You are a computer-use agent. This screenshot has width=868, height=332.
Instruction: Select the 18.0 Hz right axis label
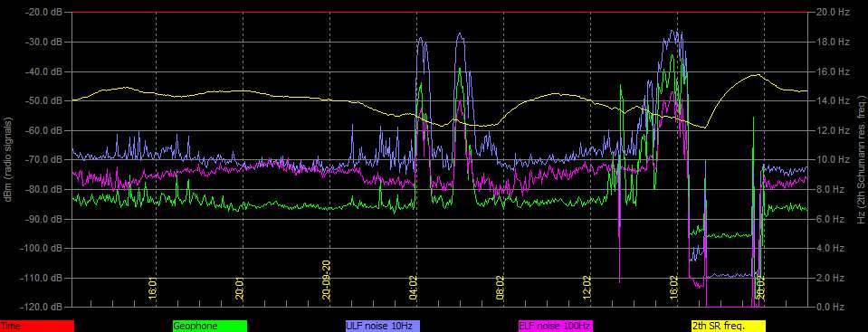[833, 42]
